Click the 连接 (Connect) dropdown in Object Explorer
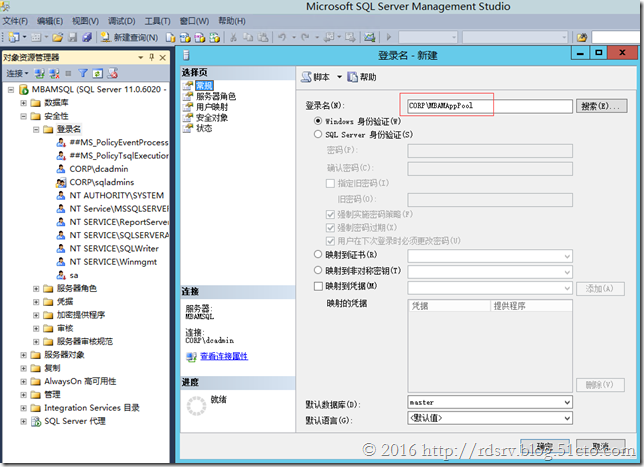The image size is (644, 467). 17,74
